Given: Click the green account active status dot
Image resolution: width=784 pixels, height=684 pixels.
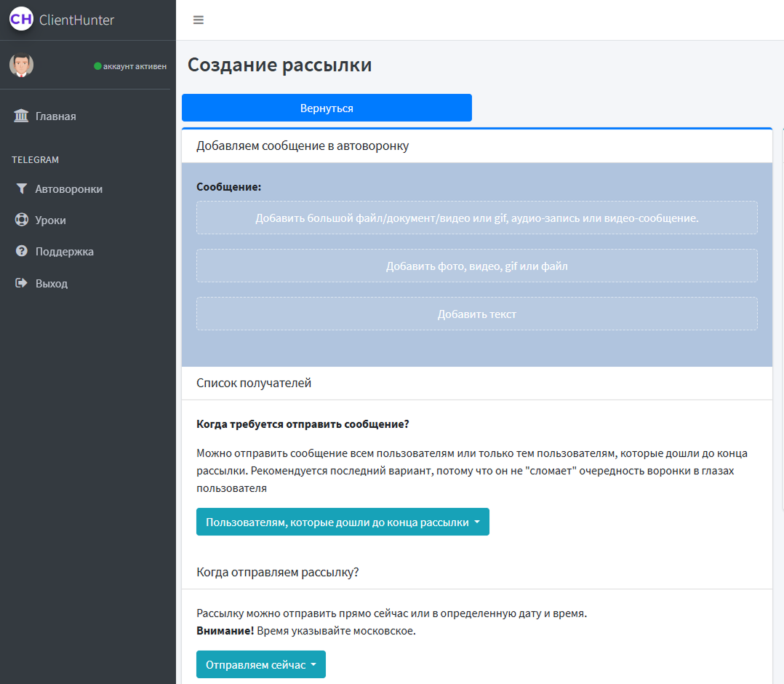Looking at the screenshot, I should (97, 66).
